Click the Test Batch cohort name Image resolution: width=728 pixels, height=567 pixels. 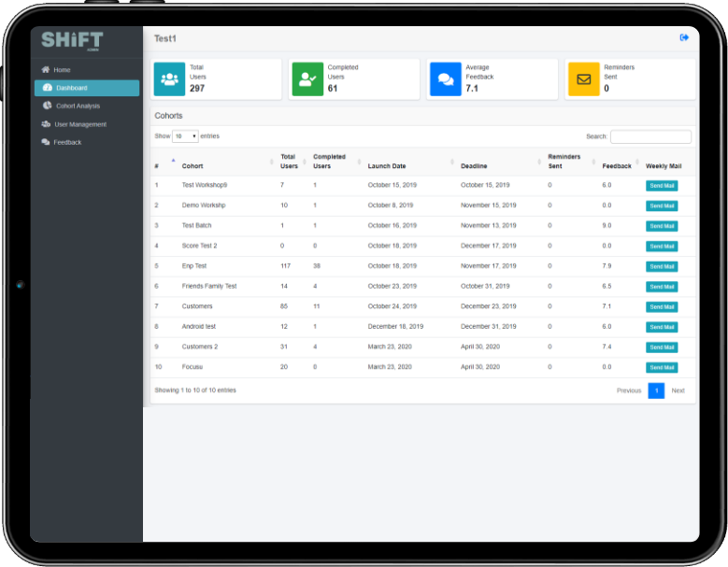pos(196,225)
